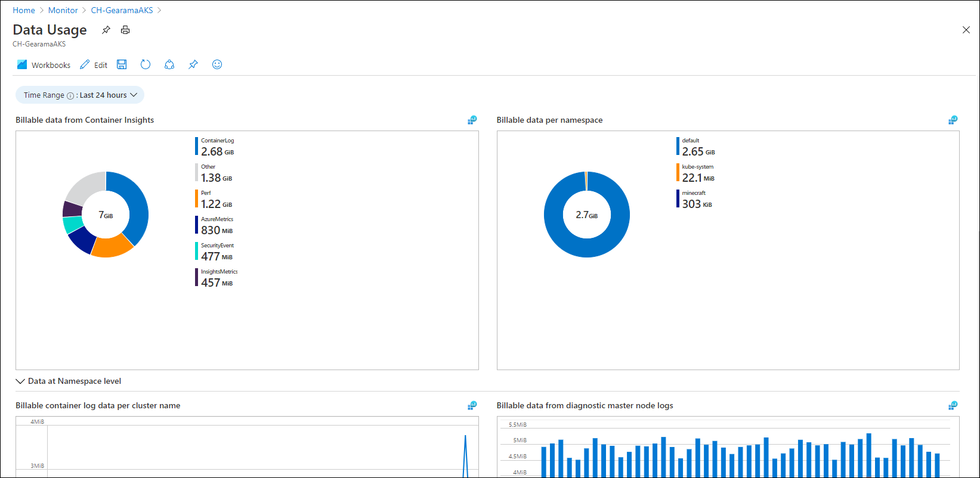The height and width of the screenshot is (478, 980).
Task: Close the Data Usage blade
Action: point(966,30)
